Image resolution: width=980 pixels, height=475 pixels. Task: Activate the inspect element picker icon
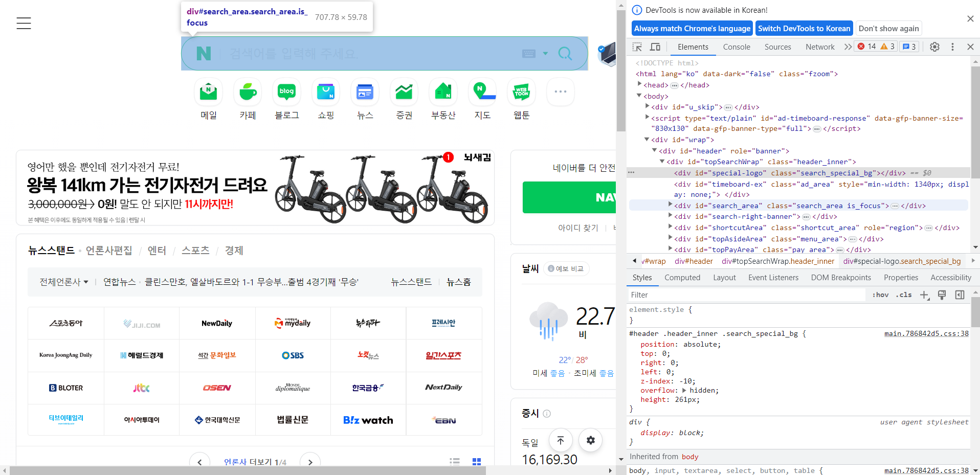click(x=637, y=47)
